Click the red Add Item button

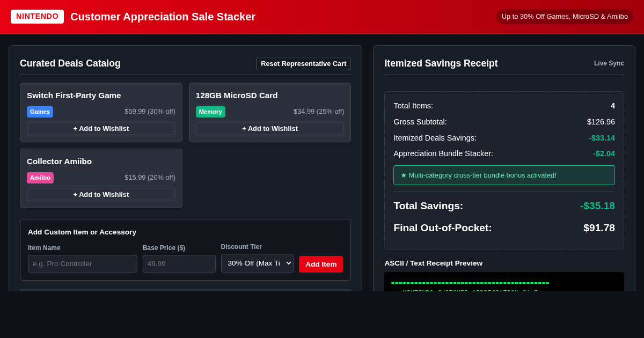click(x=321, y=264)
